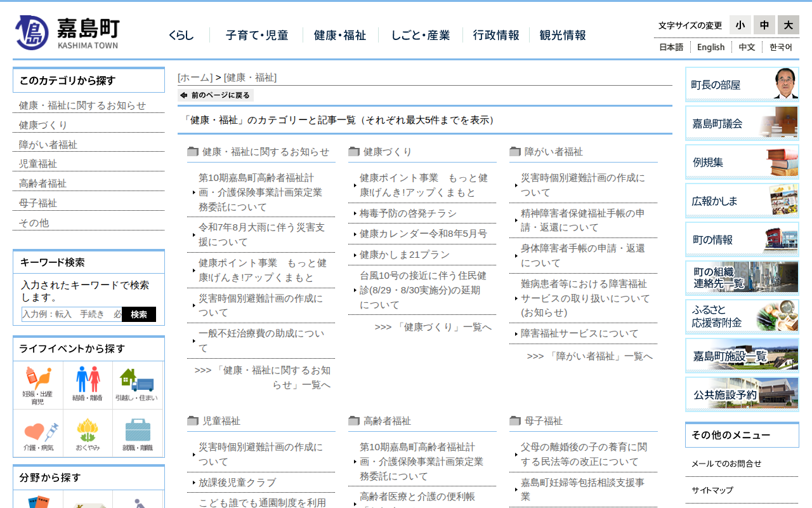Set text size to 大
This screenshot has height=508, width=812.
789,25
